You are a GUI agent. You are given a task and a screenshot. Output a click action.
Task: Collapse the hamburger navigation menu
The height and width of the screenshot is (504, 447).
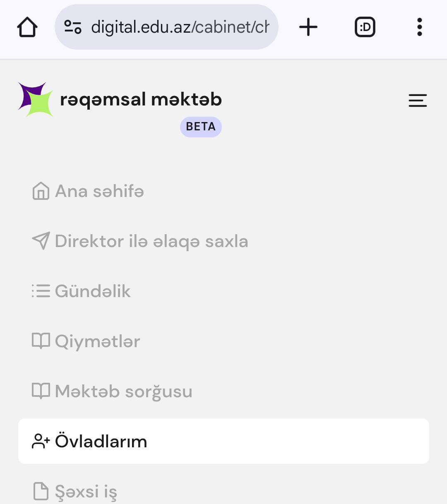[418, 101]
